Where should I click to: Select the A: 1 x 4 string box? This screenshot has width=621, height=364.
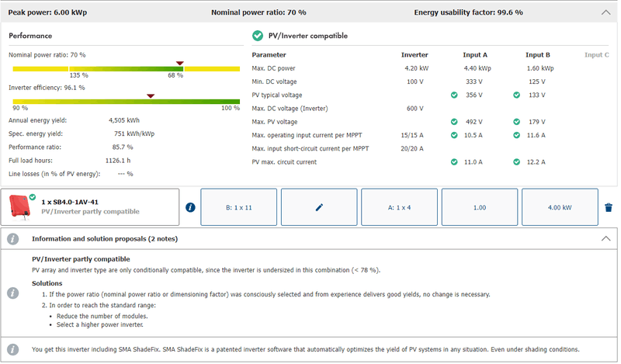pos(399,207)
